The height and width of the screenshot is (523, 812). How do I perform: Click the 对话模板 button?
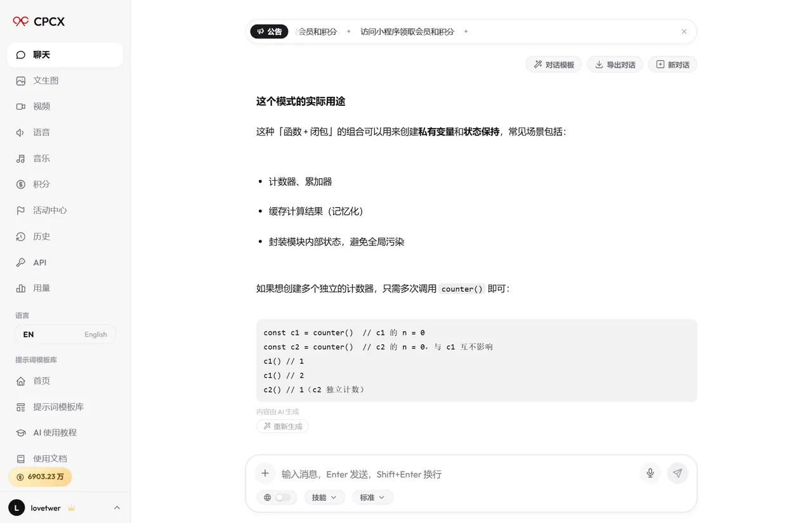(x=554, y=65)
